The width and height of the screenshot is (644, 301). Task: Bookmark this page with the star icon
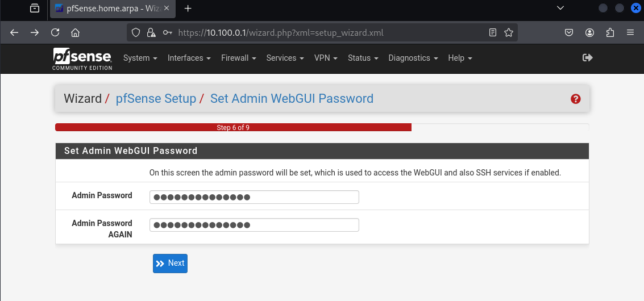(x=509, y=32)
